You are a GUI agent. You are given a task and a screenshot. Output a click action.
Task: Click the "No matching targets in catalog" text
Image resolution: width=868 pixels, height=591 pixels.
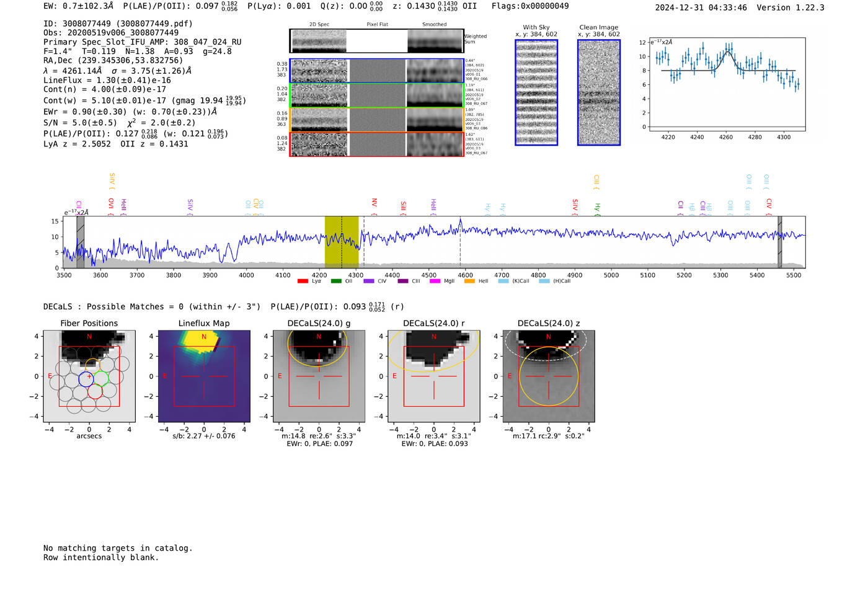[x=118, y=548]
